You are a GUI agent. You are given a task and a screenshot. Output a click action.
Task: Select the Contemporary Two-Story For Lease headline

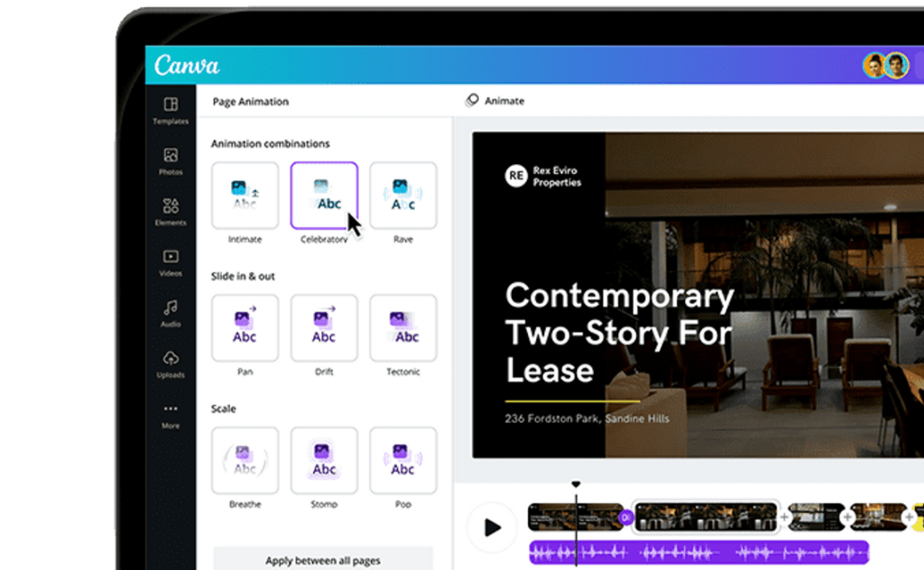pyautogui.click(x=619, y=333)
